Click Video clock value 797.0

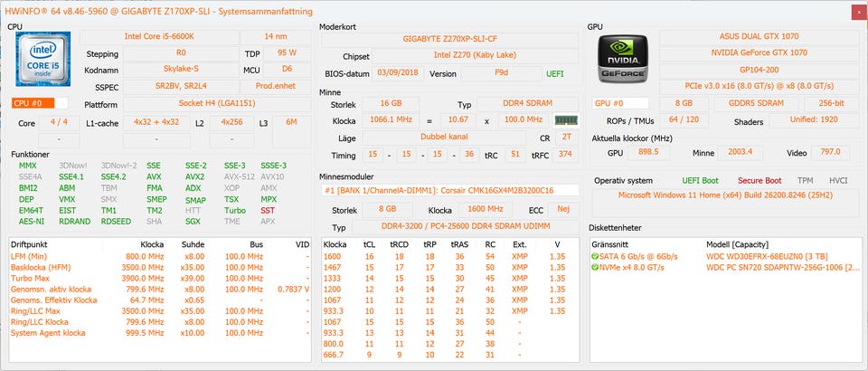coord(830,152)
